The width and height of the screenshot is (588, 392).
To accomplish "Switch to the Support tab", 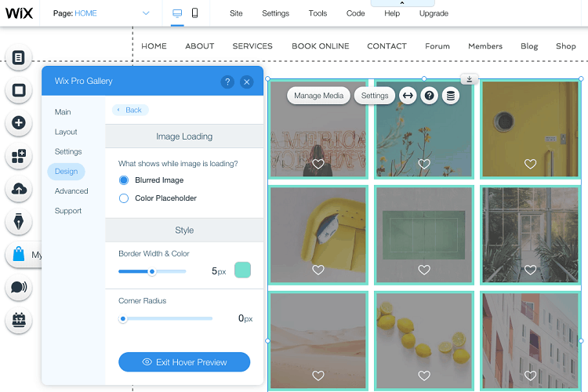I will [x=68, y=211].
